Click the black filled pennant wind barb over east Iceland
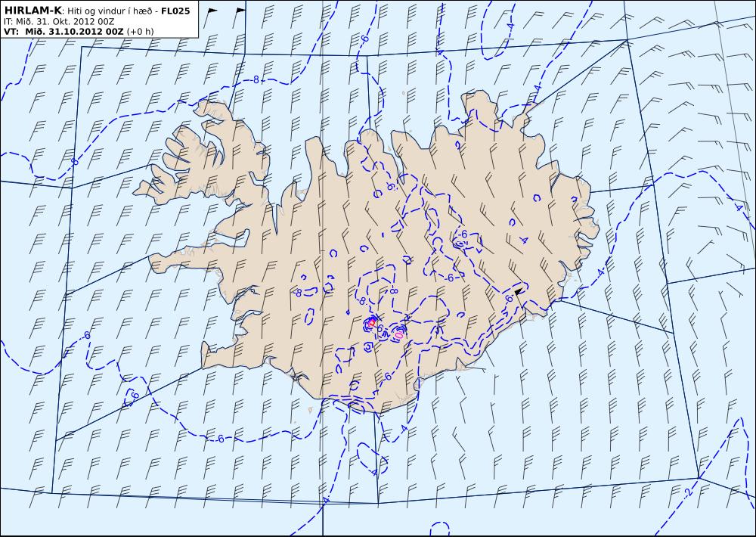 (x=519, y=291)
